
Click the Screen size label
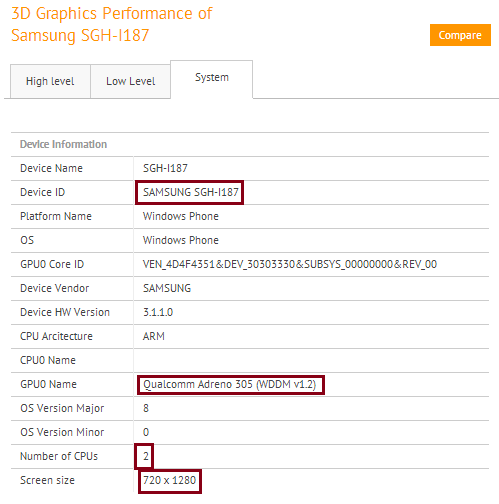click(x=47, y=480)
